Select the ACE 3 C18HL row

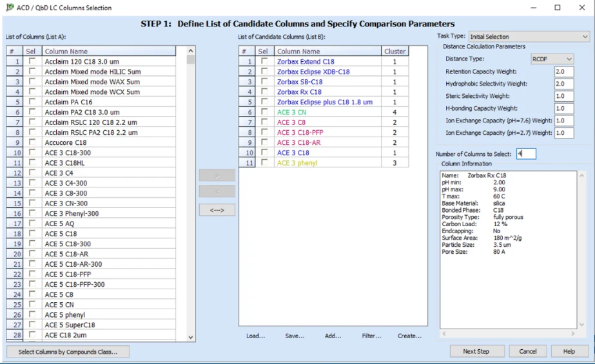pos(91,163)
